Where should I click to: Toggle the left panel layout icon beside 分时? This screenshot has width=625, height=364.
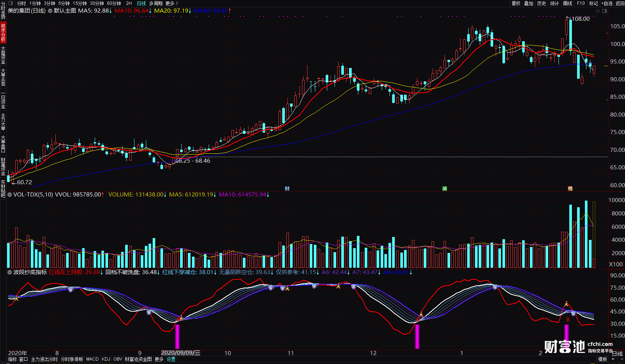tap(11, 3)
